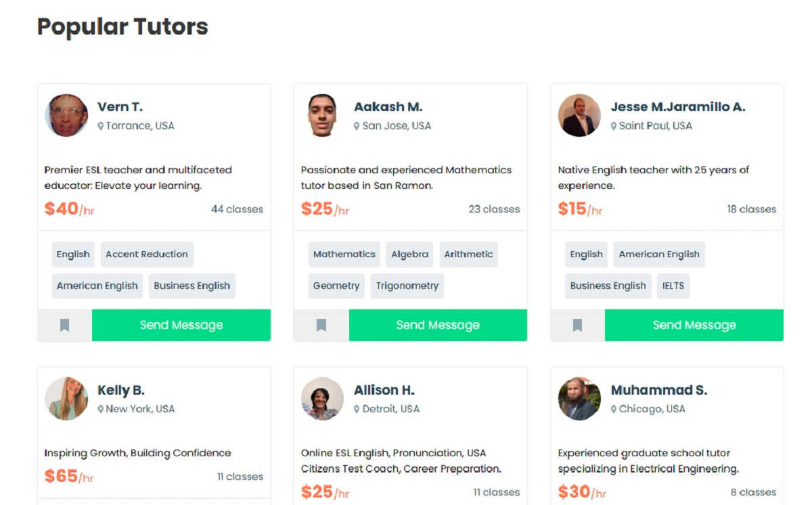
Task: Click location pin next to San Jose, USA
Action: tap(357, 126)
